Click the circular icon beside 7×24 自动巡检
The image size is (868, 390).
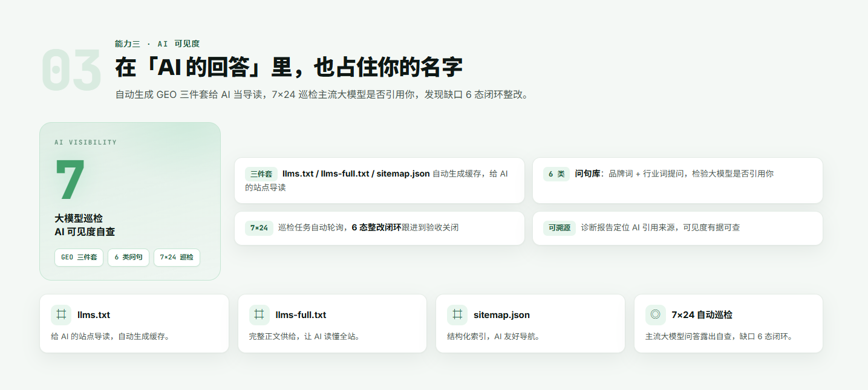[656, 314]
